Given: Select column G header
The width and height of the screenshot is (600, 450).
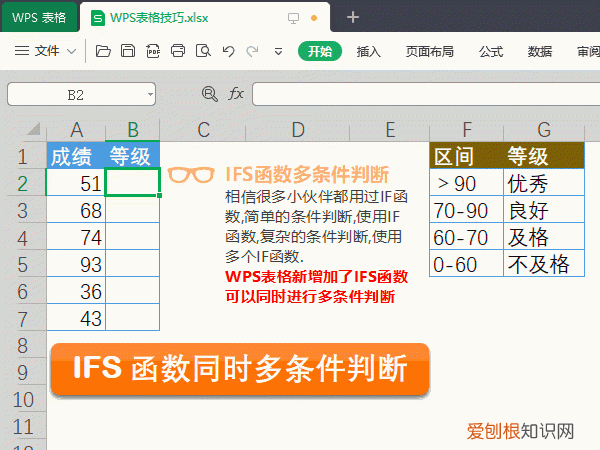Looking at the screenshot, I should (544, 130).
